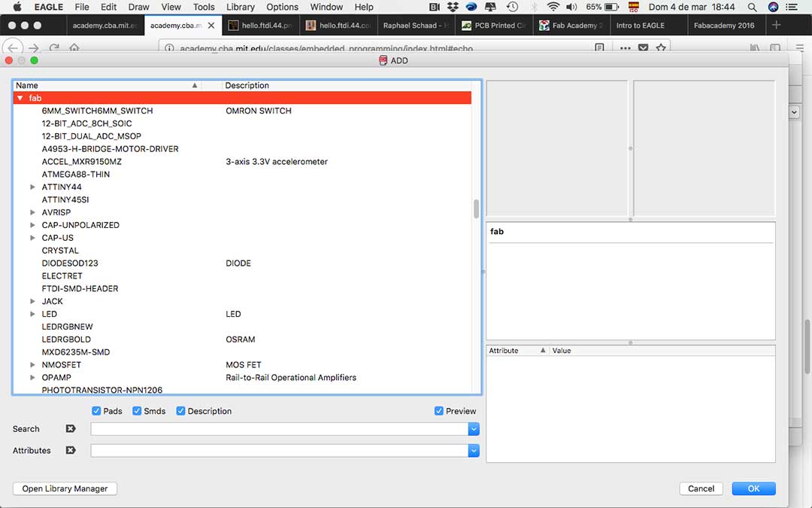Image resolution: width=812 pixels, height=508 pixels.
Task: Sort by the Attribute column header
Action: coord(517,351)
